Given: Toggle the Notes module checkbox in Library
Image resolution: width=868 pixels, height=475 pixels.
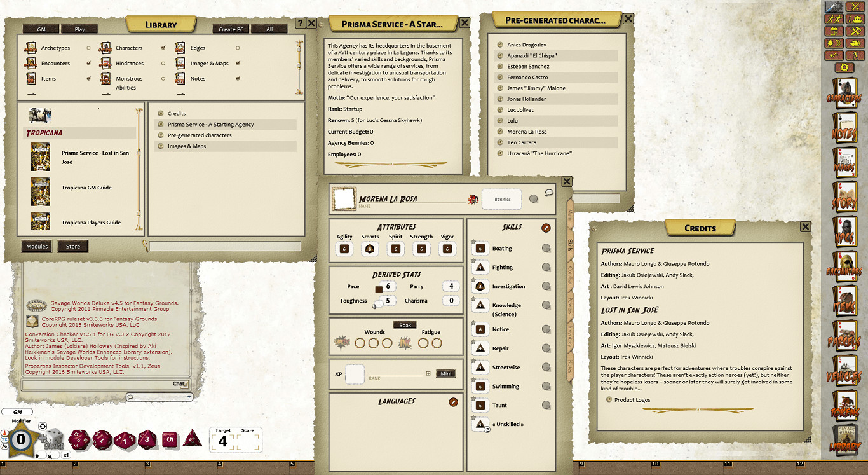Looking at the screenshot, I should [x=238, y=79].
